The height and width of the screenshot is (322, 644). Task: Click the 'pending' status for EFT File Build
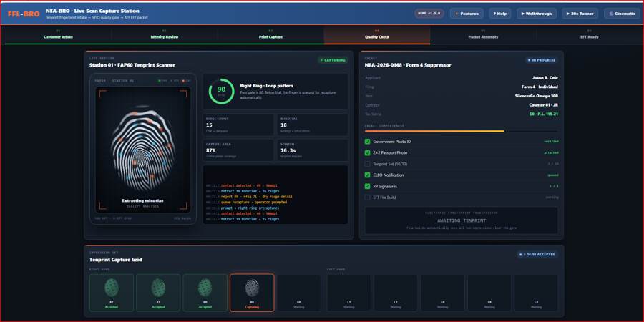point(552,197)
